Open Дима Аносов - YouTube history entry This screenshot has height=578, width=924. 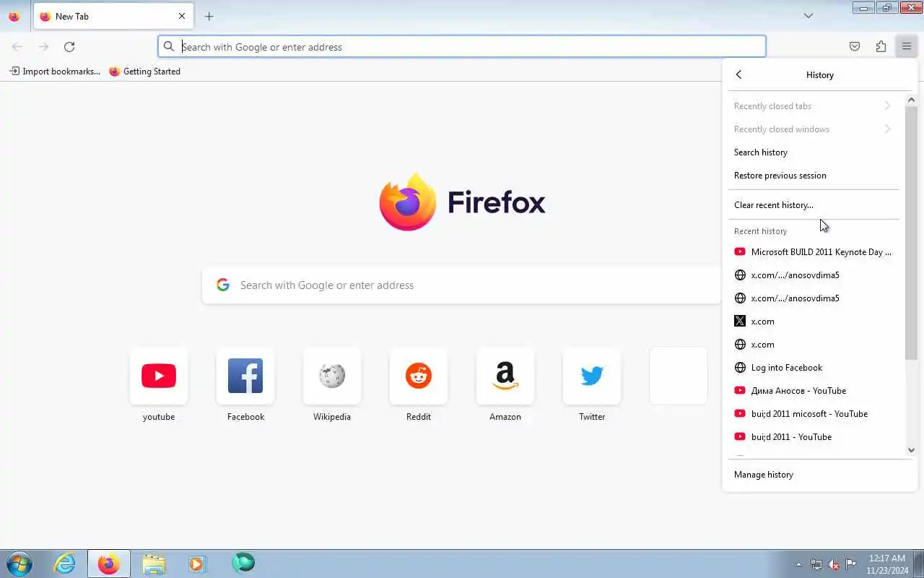(x=813, y=391)
